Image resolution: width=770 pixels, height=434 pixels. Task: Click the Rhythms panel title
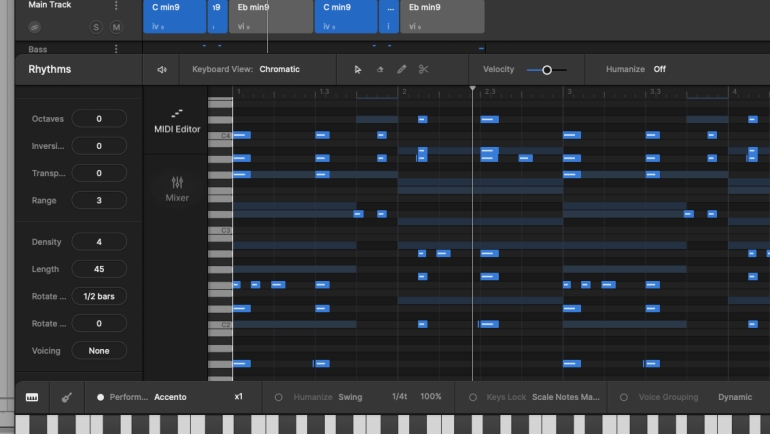(50, 69)
